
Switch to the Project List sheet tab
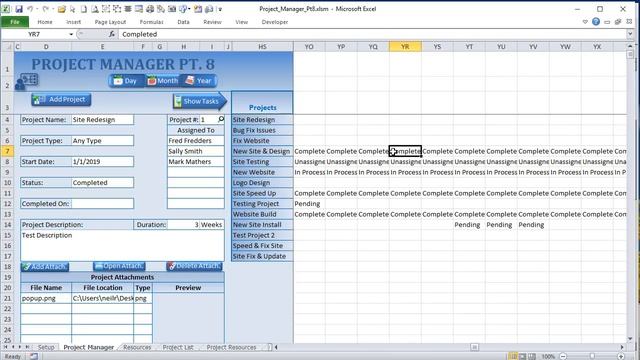click(x=178, y=347)
